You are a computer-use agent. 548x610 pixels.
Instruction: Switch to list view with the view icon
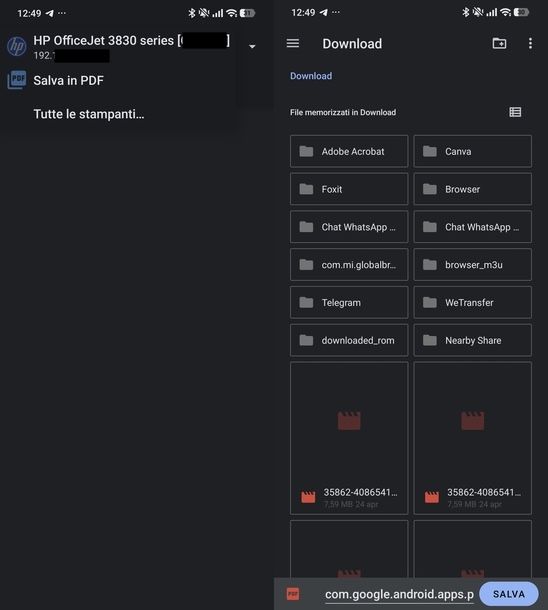click(515, 112)
